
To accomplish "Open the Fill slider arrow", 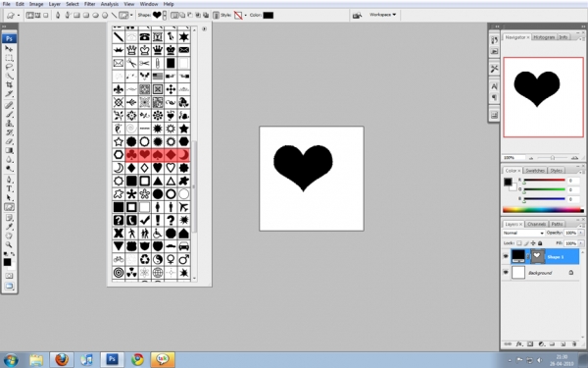I will 581,243.
